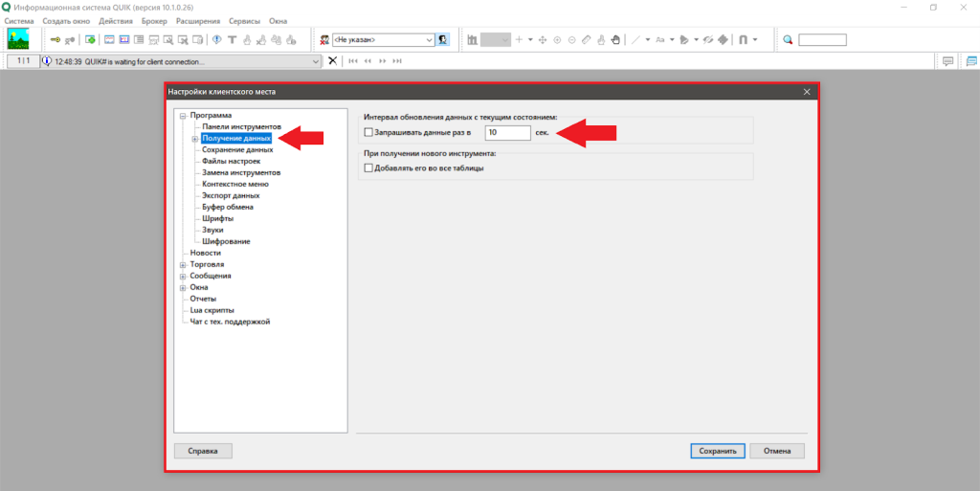Select the Aa text label tool

click(660, 40)
